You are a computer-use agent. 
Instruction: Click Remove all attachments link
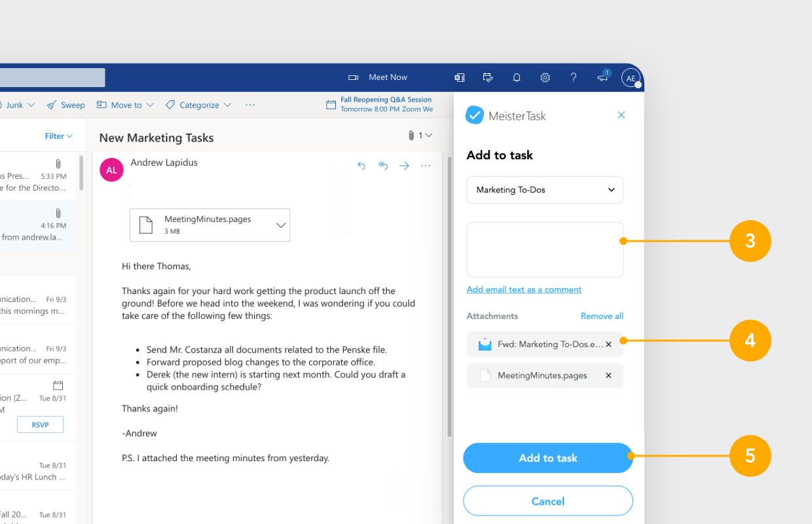tap(602, 316)
